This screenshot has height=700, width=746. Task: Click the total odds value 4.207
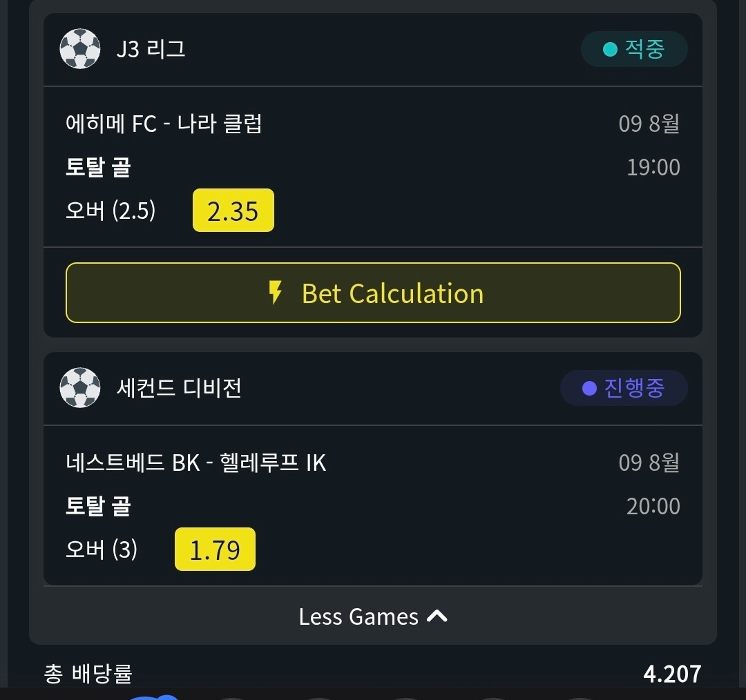tap(672, 674)
